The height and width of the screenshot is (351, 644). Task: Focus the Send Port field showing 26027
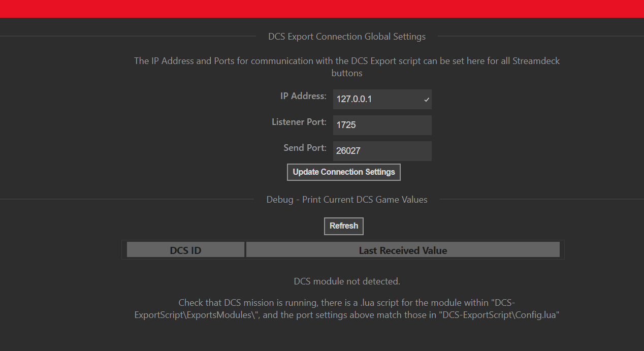[x=382, y=151]
